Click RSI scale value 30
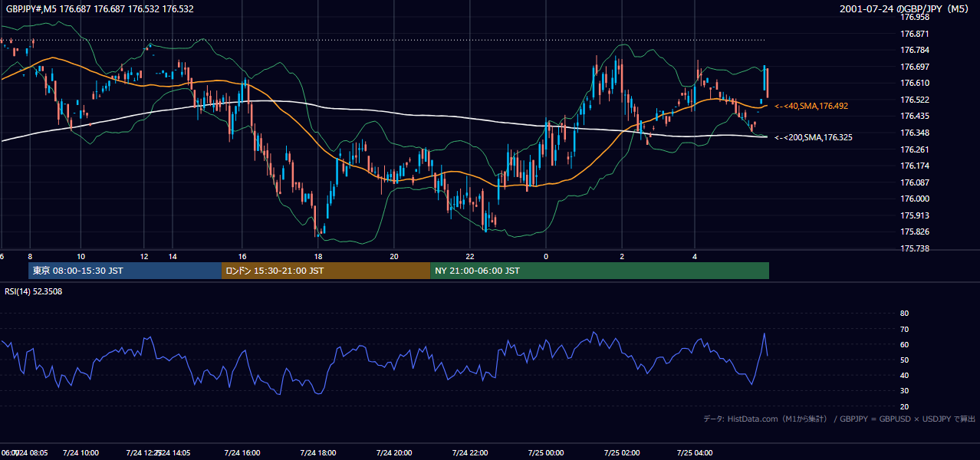 click(x=904, y=390)
